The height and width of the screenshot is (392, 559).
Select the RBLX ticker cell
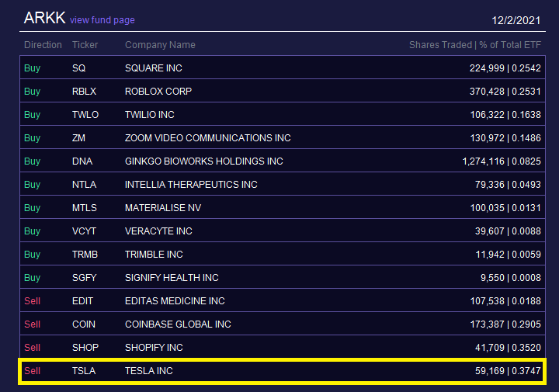(84, 92)
